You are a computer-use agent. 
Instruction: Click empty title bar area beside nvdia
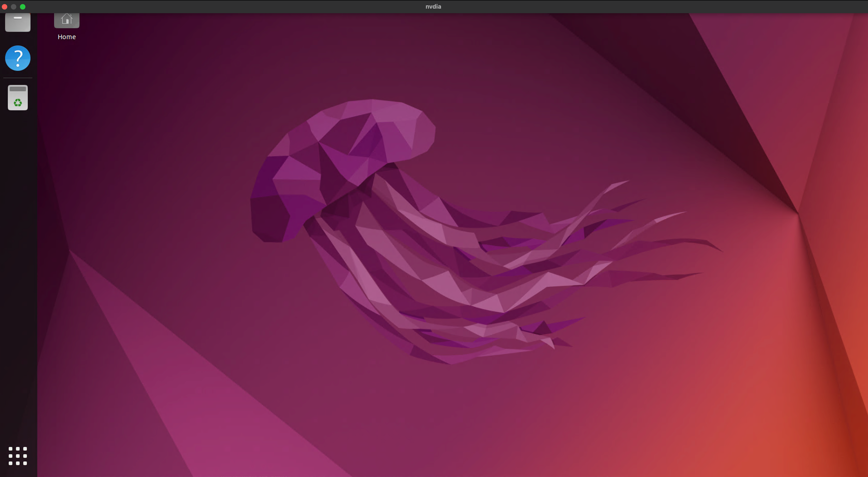pos(236,7)
